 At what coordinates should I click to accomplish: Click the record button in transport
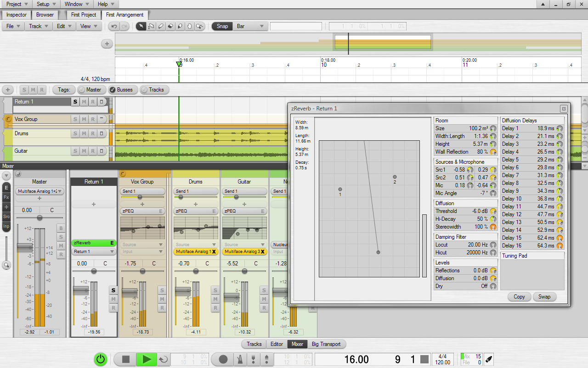(223, 359)
